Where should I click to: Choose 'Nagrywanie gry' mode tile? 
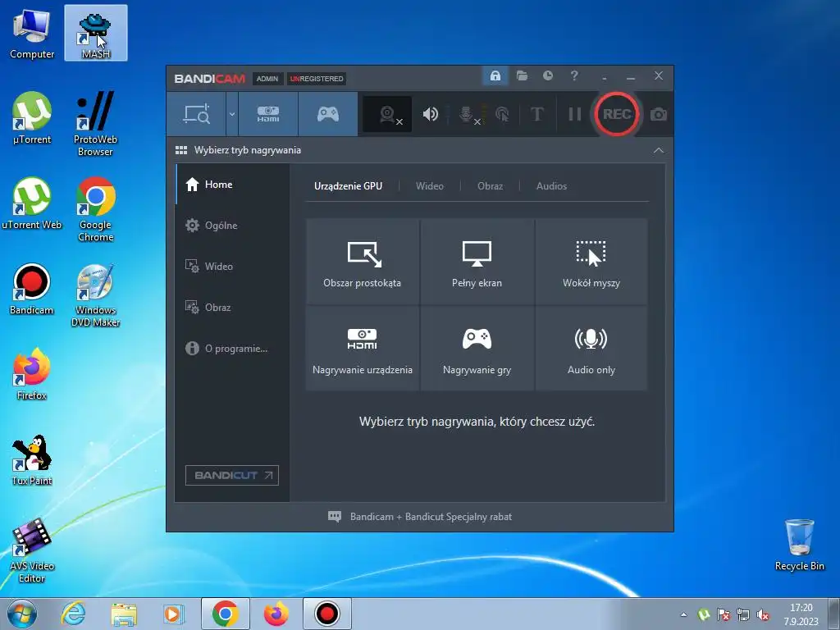pyautogui.click(x=477, y=348)
